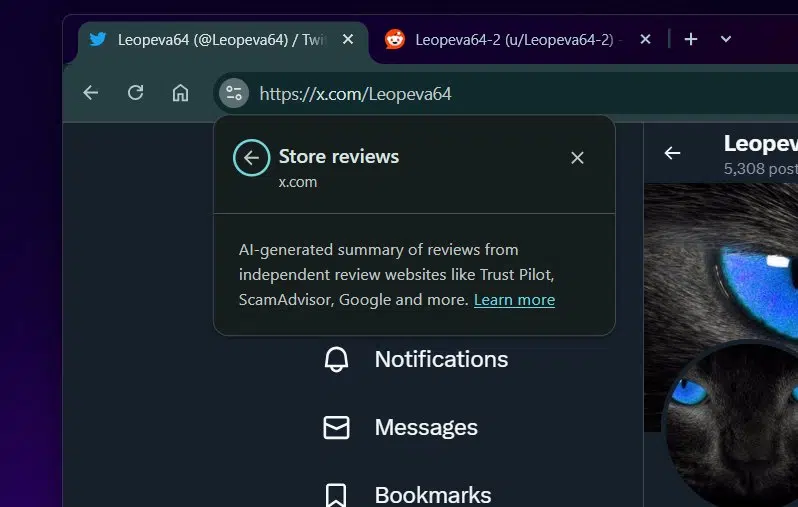Image resolution: width=798 pixels, height=507 pixels.
Task: Click the Bookmarks icon in sidebar
Action: [336, 495]
